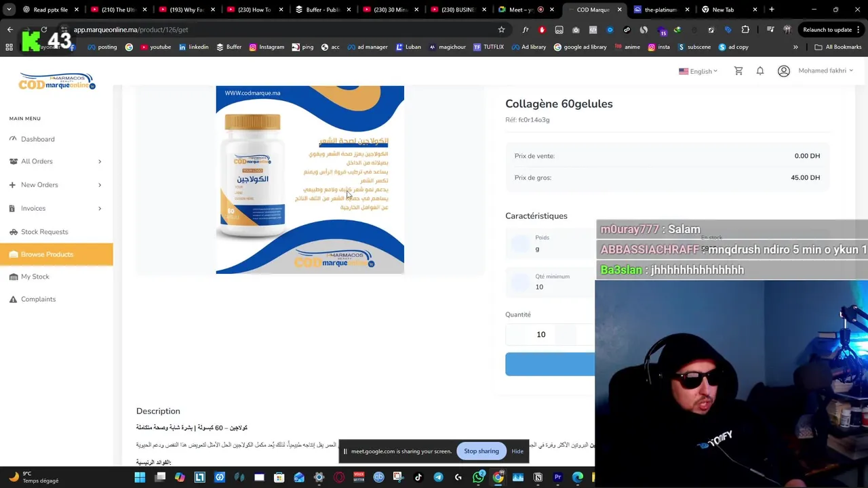Open the English language dropdown
This screenshot has height=488, width=868.
(698, 71)
